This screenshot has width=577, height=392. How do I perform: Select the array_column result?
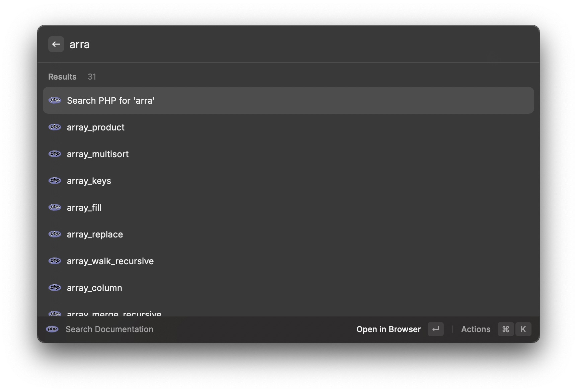tap(288, 288)
